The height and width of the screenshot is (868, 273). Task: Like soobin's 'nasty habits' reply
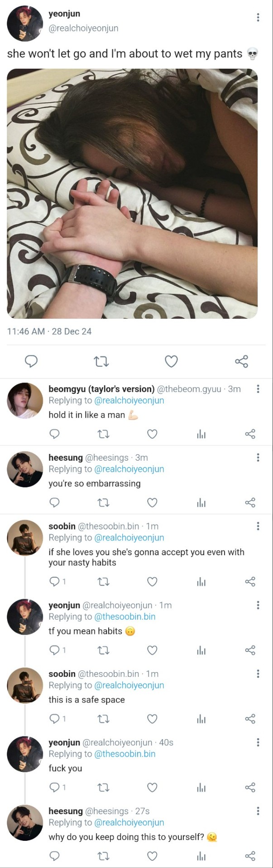click(x=152, y=581)
